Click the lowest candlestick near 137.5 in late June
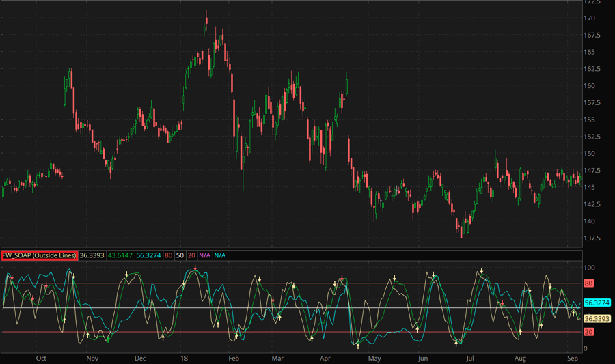615x364 pixels. pyautogui.click(x=462, y=232)
